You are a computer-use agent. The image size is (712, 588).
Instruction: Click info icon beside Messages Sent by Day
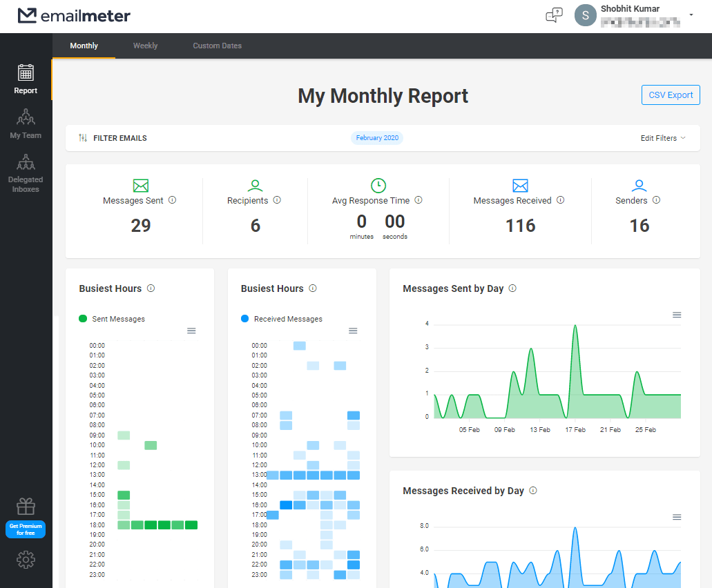[x=512, y=288]
